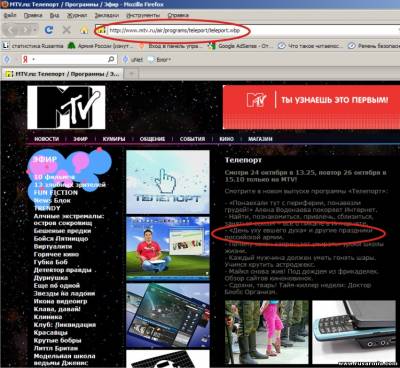Image resolution: width=400 pixels, height=368 pixels.
Task: Click the red Я Yandex engine icon
Action: pyautogui.click(x=25, y=60)
